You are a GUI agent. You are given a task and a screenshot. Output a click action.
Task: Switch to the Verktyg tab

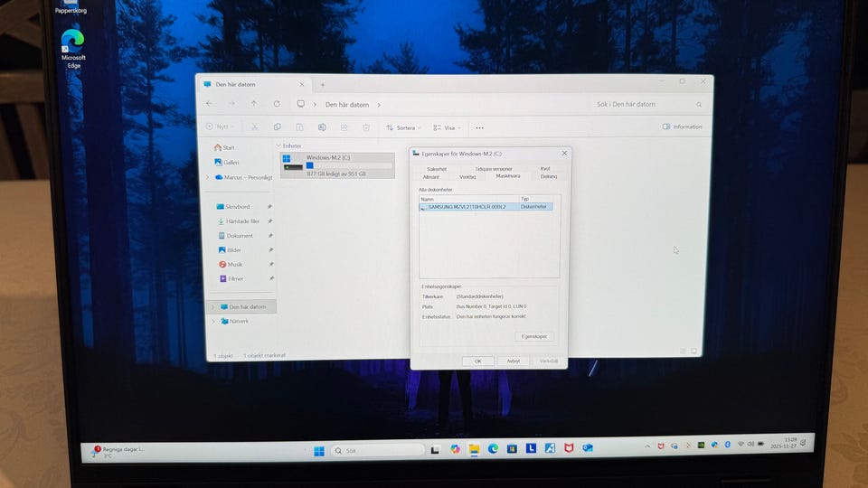467,177
